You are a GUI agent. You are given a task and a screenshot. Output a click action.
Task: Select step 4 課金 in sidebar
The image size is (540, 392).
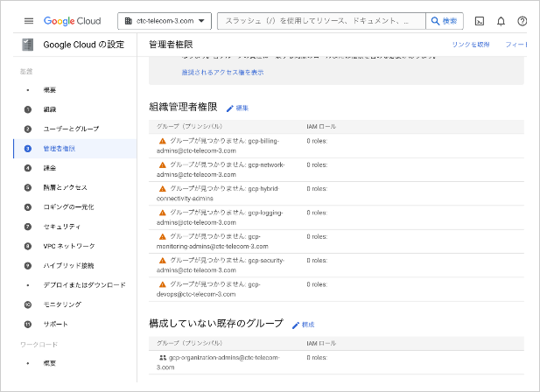point(50,168)
